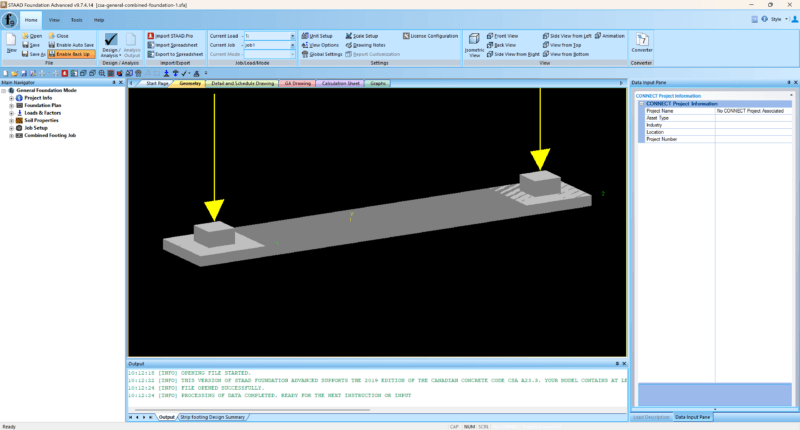Expand the Project Info tree node
The height and width of the screenshot is (430, 800).
click(11, 98)
